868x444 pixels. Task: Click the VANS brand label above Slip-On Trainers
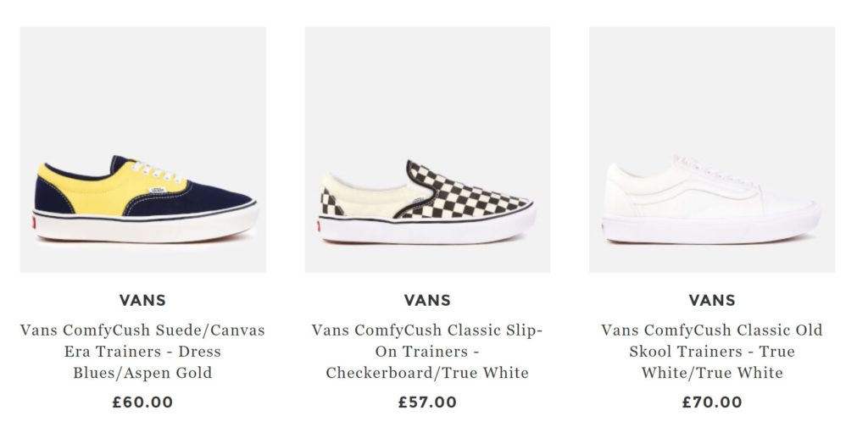pyautogui.click(x=427, y=300)
